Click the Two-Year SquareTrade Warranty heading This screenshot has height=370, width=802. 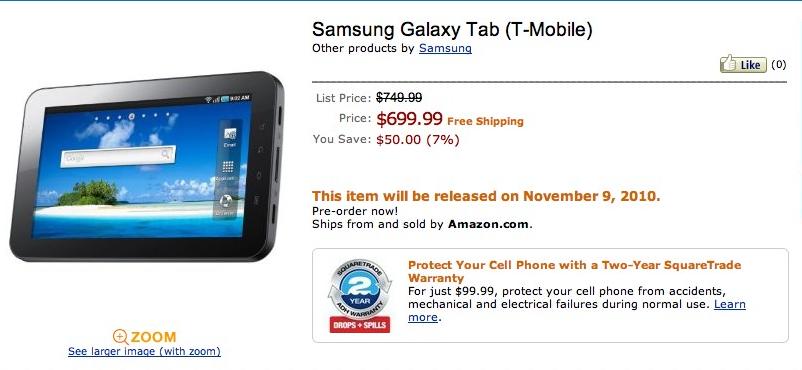coord(574,271)
